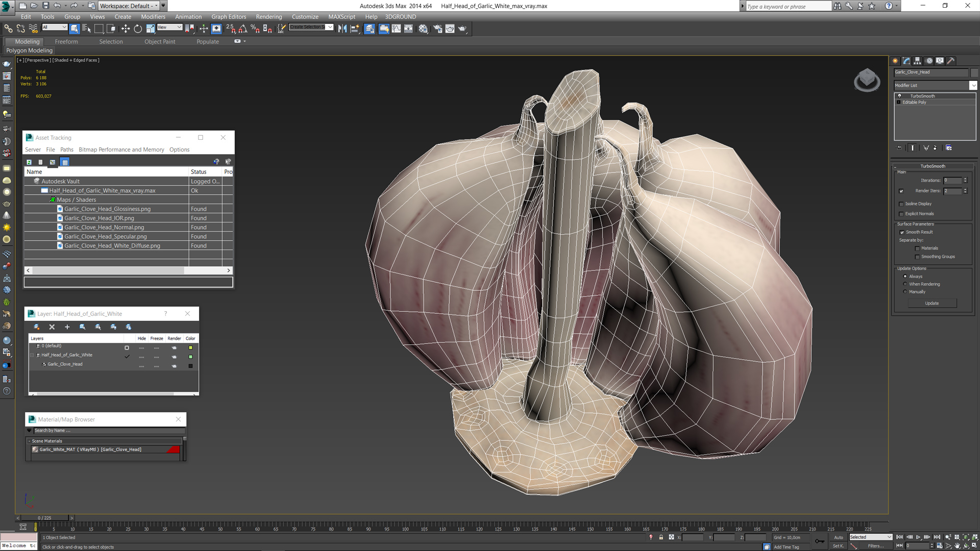This screenshot has width=980, height=551.
Task: Click the Unlink Selection tool
Action: click(20, 29)
